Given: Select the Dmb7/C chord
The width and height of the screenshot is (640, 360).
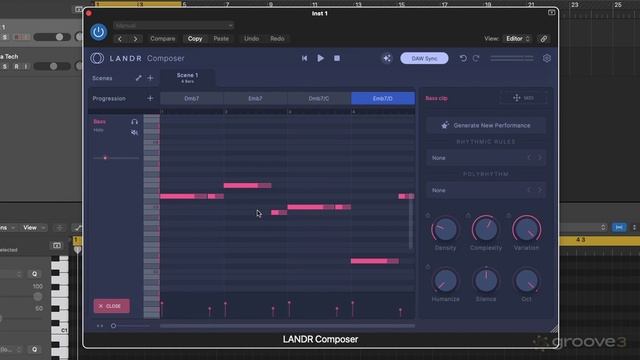Looking at the screenshot, I should tap(319, 98).
